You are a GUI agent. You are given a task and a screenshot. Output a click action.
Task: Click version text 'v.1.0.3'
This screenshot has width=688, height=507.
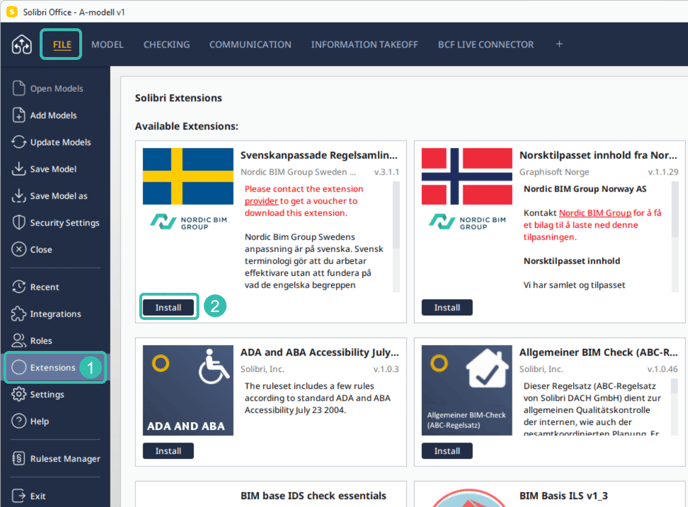pos(386,369)
